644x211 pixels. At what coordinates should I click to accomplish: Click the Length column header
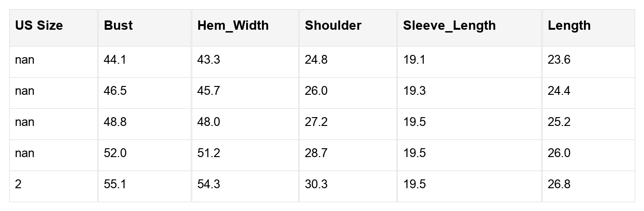569,26
